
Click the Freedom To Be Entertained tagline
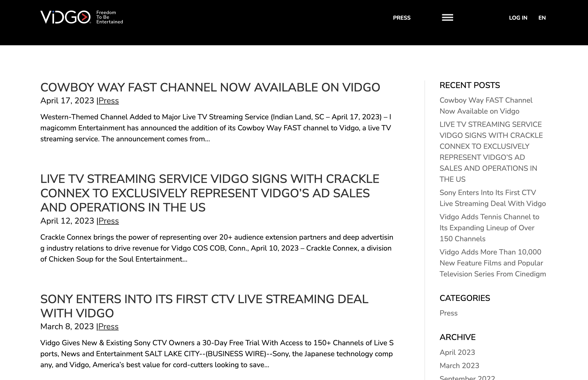click(x=109, y=17)
